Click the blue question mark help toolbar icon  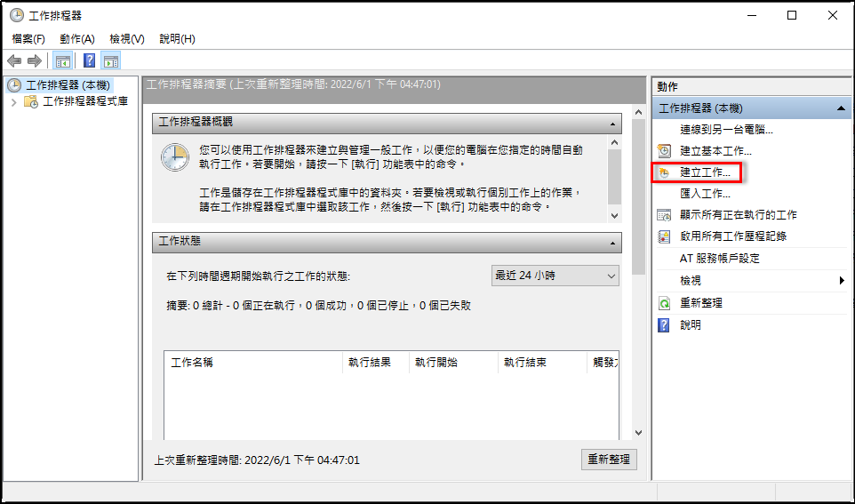[x=89, y=60]
